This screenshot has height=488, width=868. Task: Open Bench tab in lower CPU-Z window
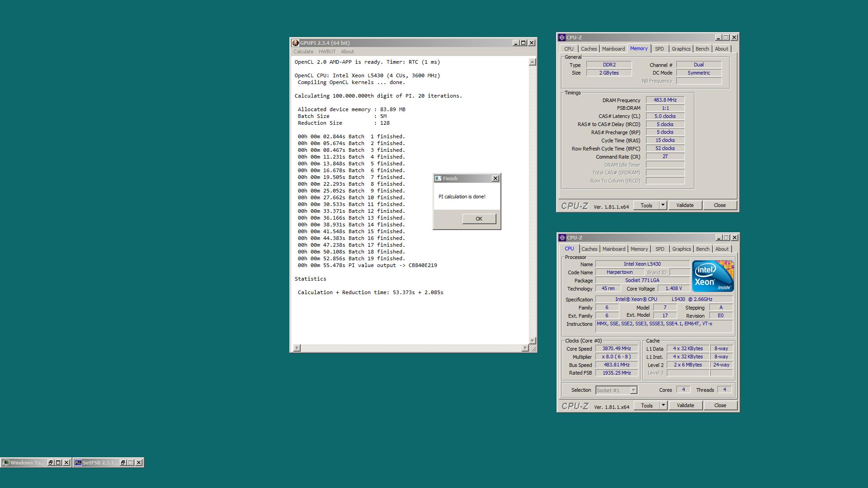point(703,249)
